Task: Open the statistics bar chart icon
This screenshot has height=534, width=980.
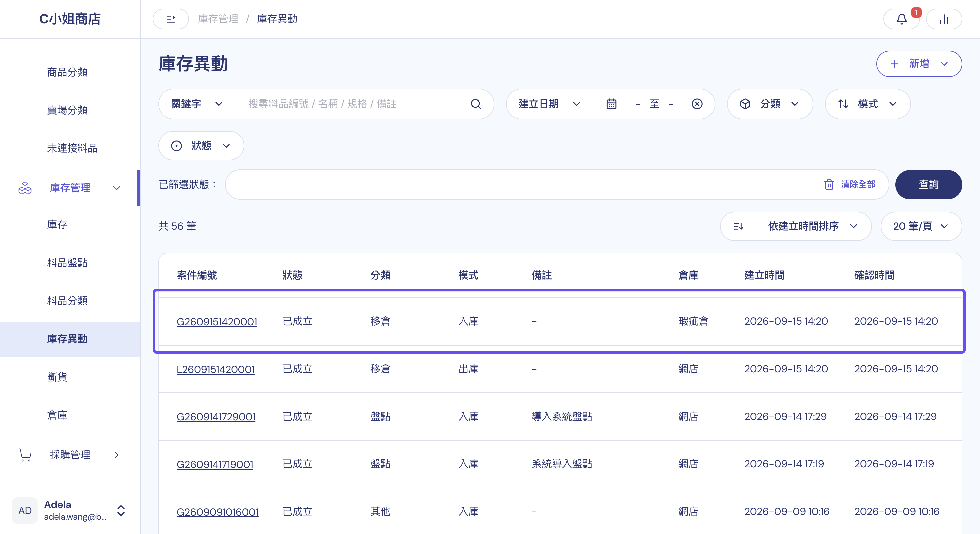Action: [944, 19]
